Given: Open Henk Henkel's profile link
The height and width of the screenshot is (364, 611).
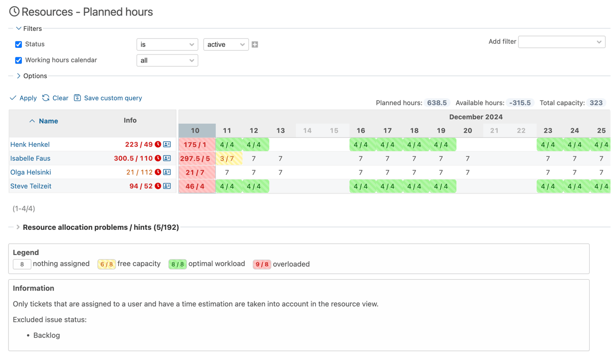Looking at the screenshot, I should pos(29,144).
